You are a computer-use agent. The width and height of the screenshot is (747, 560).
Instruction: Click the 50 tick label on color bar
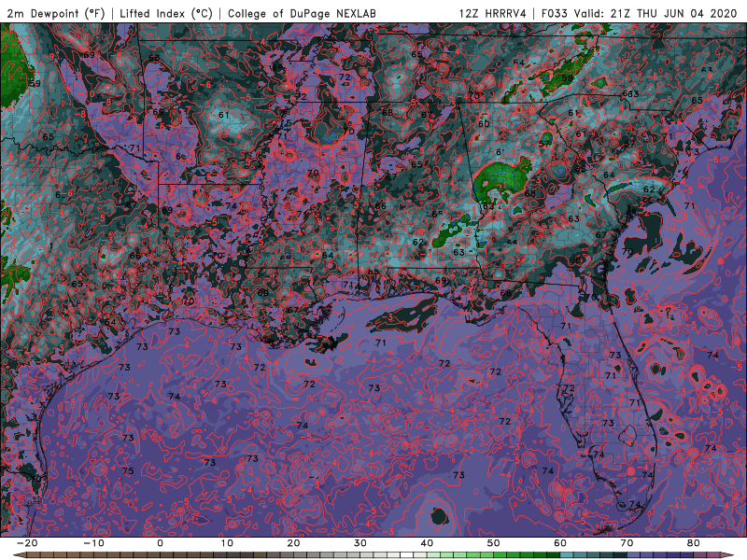(x=494, y=543)
